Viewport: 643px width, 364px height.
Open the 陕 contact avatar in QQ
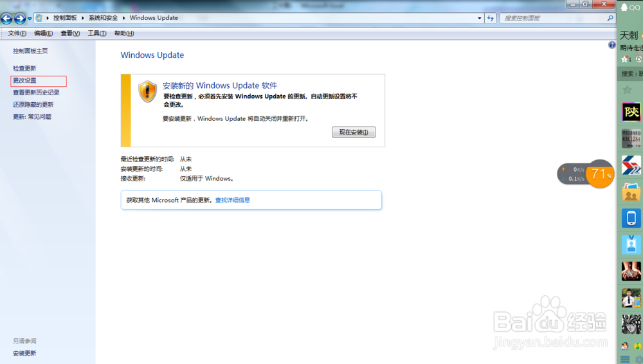[x=631, y=112]
